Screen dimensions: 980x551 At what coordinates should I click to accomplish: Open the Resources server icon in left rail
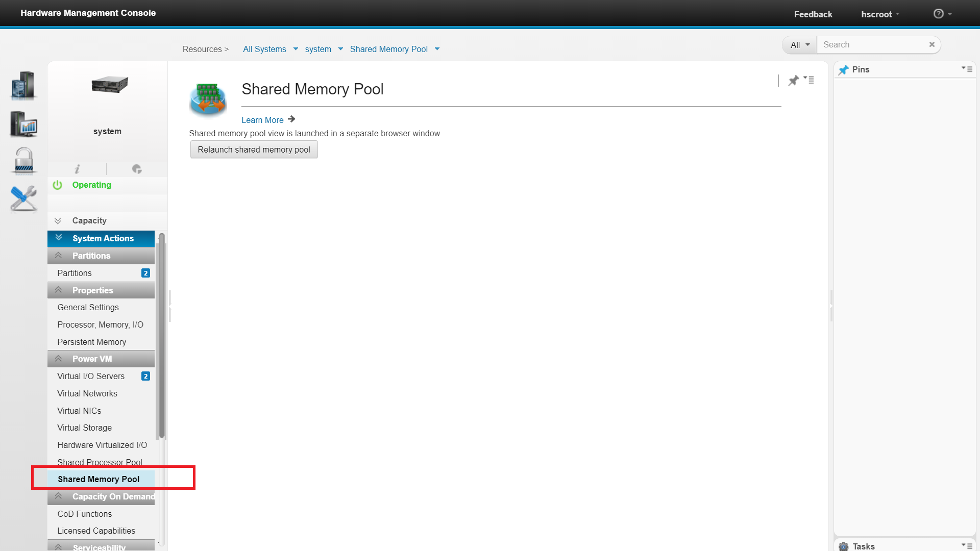click(23, 85)
